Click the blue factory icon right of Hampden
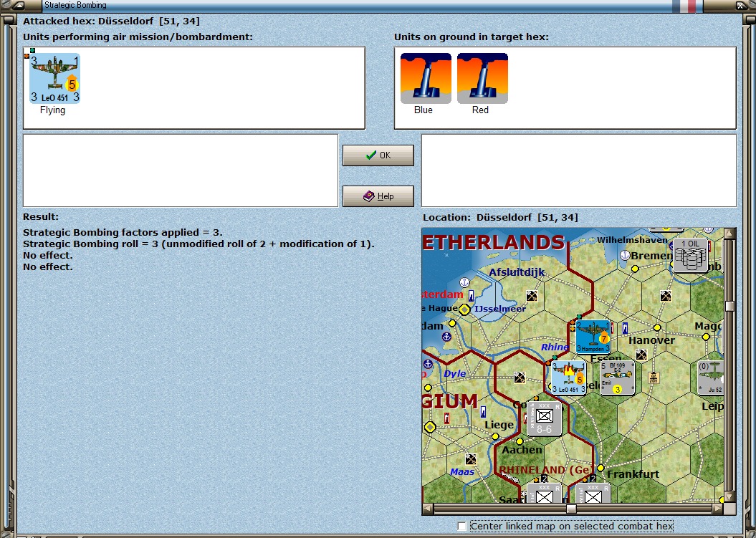Screen dimensions: 756x538 [626, 328]
